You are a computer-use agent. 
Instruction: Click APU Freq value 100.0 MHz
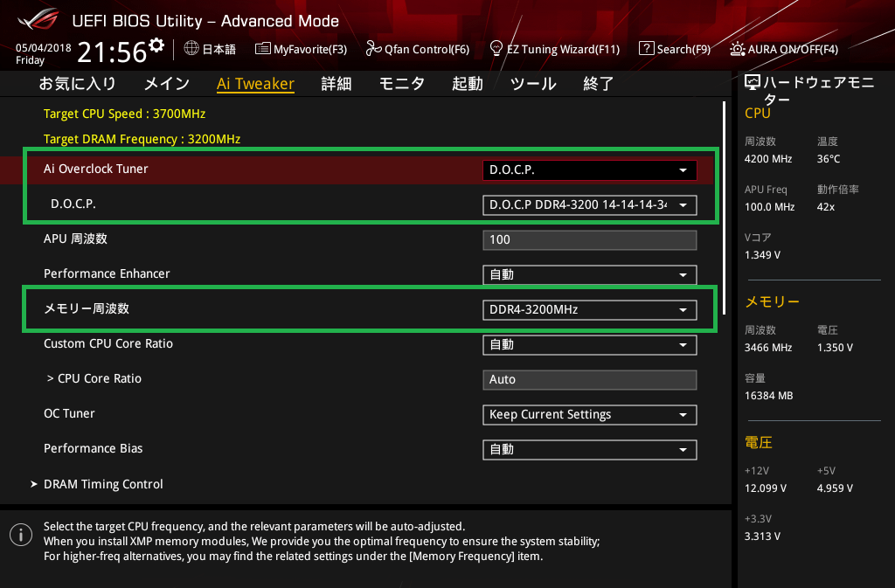pos(769,207)
